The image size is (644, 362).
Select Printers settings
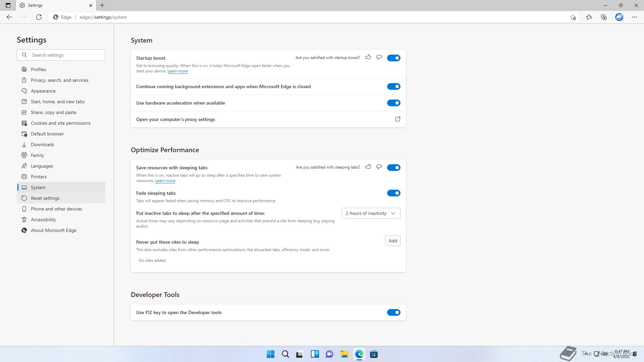pyautogui.click(x=61, y=177)
